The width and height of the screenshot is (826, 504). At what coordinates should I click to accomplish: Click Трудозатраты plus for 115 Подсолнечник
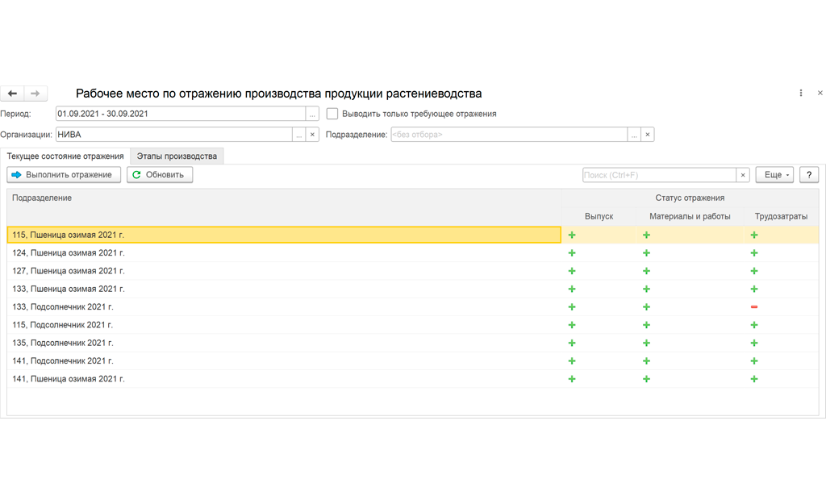[754, 325]
